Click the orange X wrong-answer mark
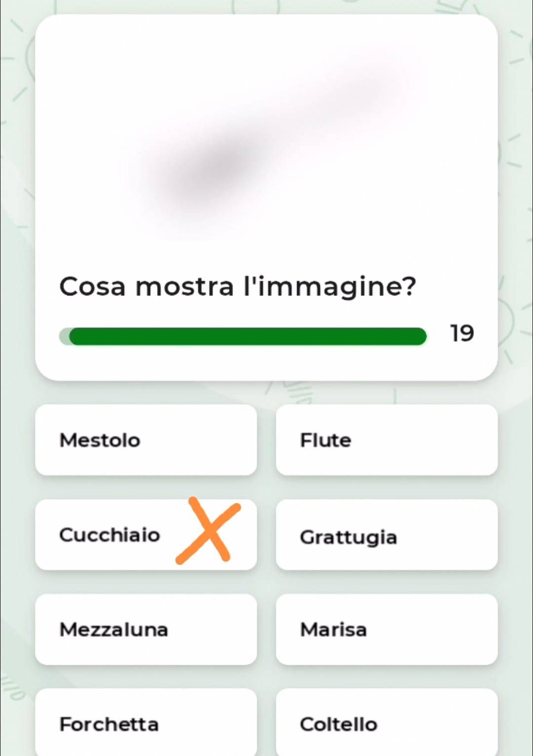 (x=208, y=531)
